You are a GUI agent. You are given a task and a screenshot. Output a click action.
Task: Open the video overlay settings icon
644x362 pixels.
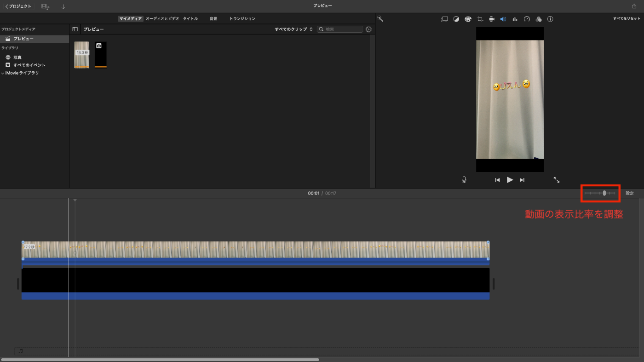[x=444, y=19]
